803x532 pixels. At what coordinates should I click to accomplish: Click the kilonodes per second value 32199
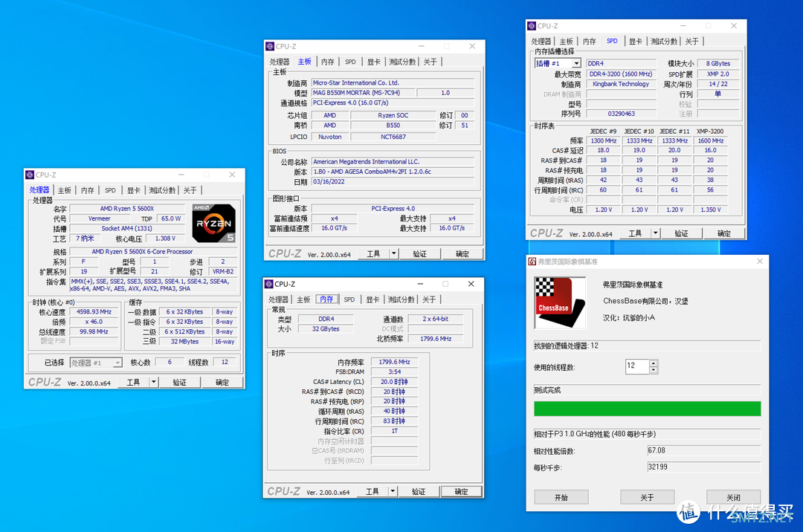pyautogui.click(x=703, y=467)
